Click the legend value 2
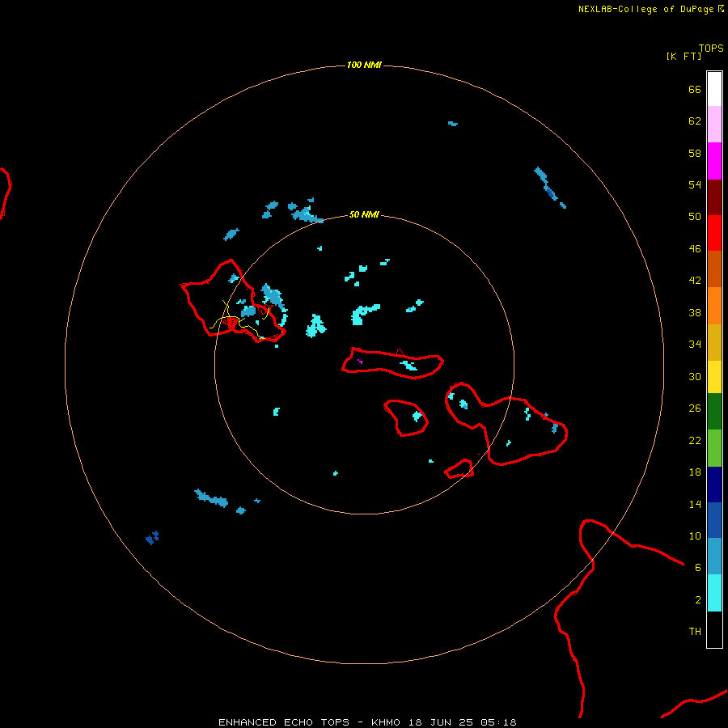 tap(698, 600)
